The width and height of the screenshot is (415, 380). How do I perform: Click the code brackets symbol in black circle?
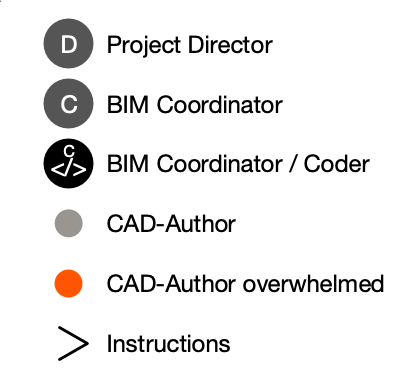68,169
